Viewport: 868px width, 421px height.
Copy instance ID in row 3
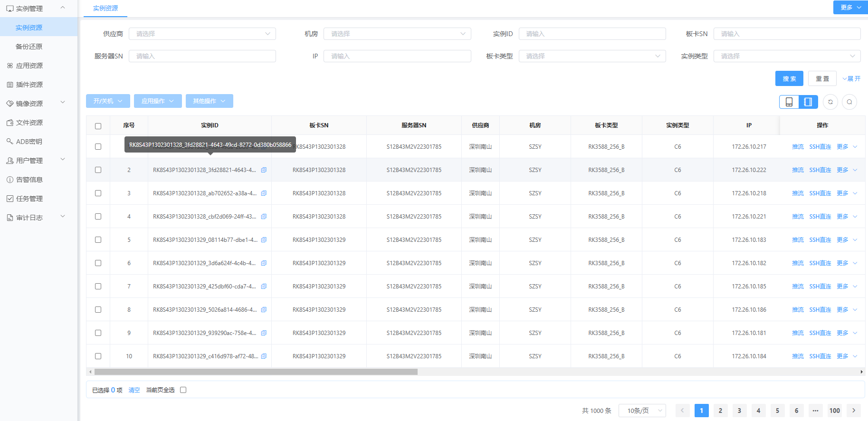pyautogui.click(x=264, y=193)
